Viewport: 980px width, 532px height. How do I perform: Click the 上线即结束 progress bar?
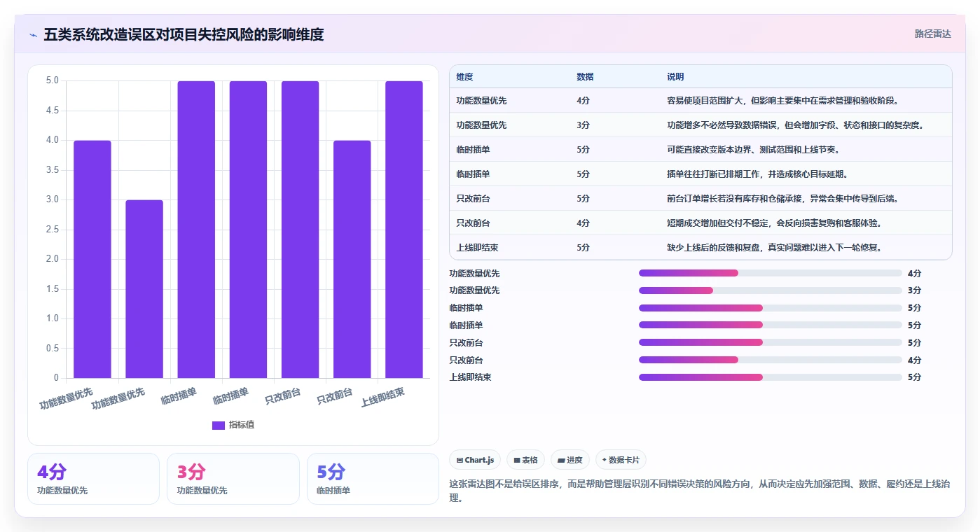click(x=771, y=377)
